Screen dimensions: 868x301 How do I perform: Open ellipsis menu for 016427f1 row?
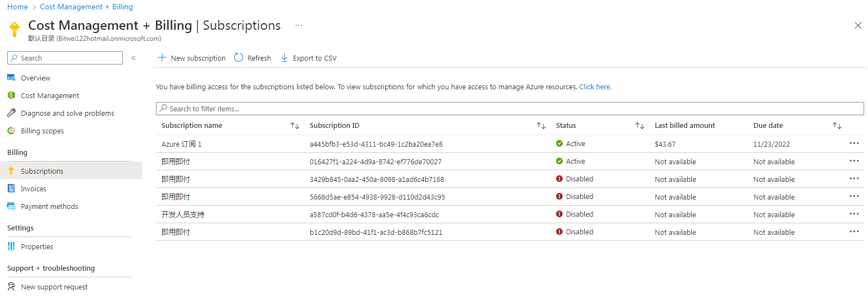(x=854, y=161)
